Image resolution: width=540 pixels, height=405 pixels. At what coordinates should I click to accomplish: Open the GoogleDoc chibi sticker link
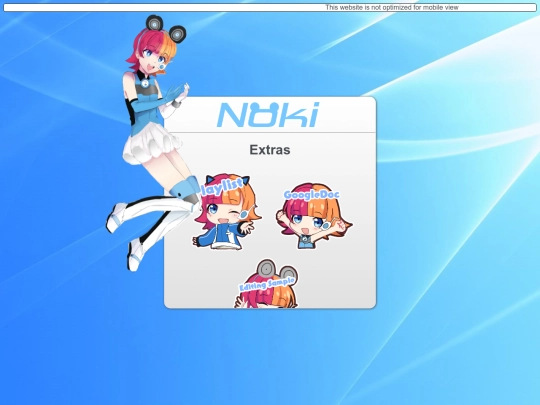pos(314,216)
